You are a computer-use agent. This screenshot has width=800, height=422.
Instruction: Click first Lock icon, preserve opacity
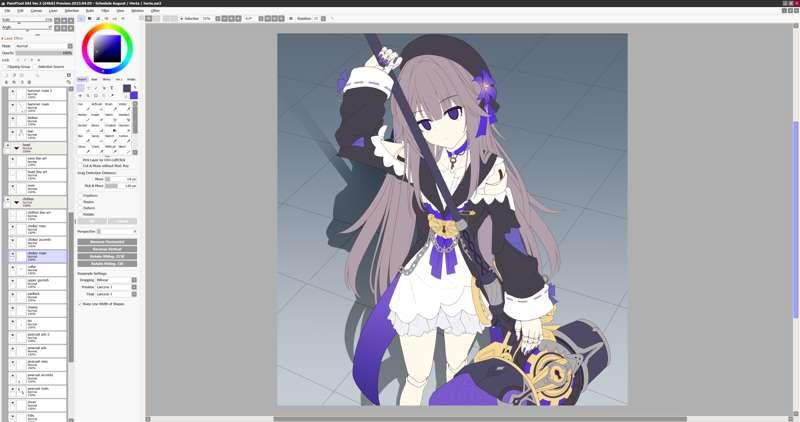coord(18,60)
